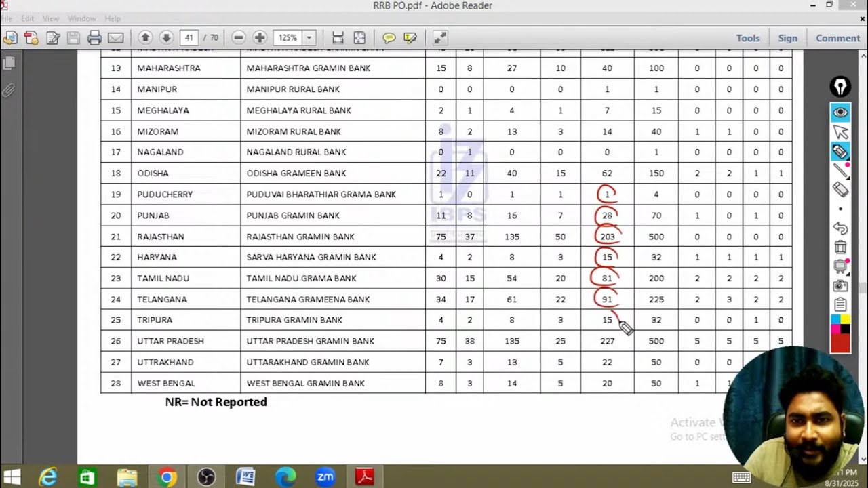The image size is (868, 488).
Task: Click 'NR= Not Reported' text
Action: pyautogui.click(x=216, y=402)
